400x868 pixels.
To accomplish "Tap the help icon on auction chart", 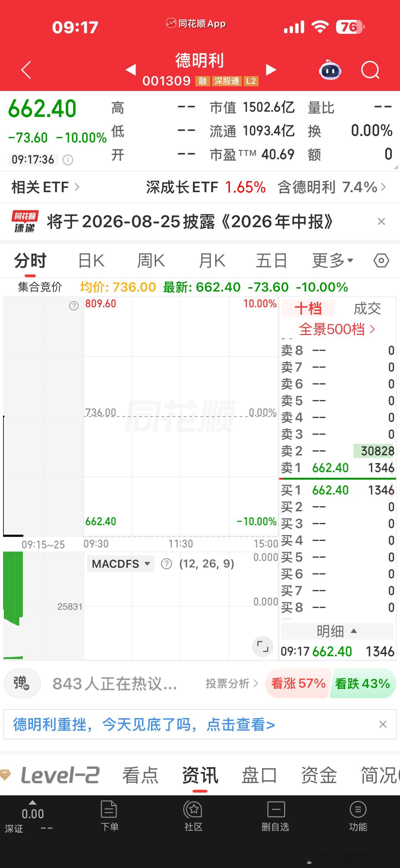I will coord(74,305).
